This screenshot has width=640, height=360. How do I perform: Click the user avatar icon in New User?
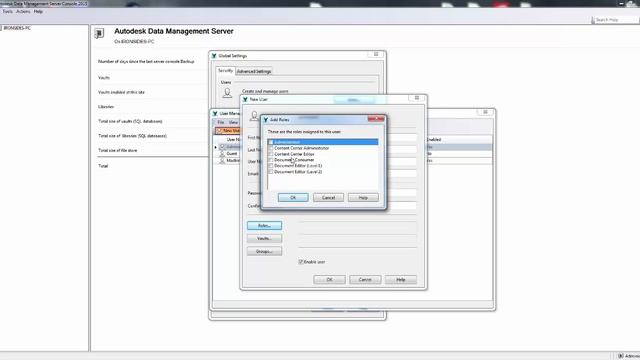coord(254,116)
